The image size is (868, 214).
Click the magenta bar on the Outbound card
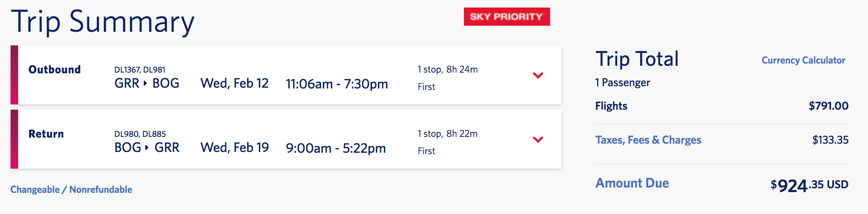pos(14,75)
